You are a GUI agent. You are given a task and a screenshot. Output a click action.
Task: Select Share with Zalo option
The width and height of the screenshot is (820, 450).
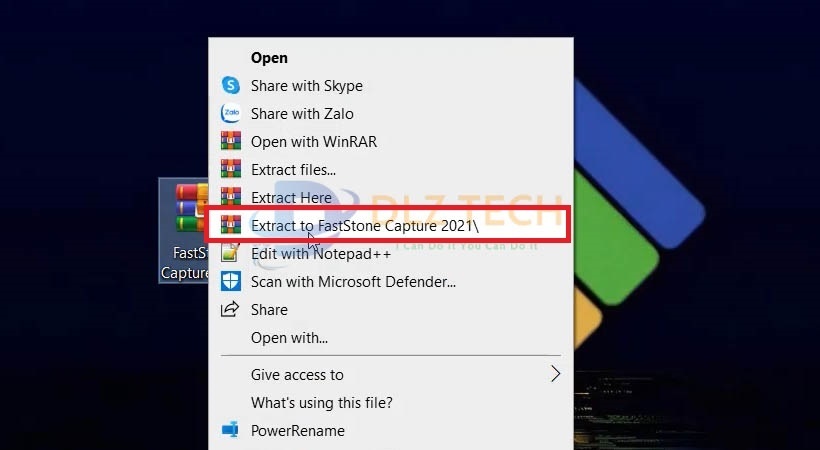click(301, 114)
